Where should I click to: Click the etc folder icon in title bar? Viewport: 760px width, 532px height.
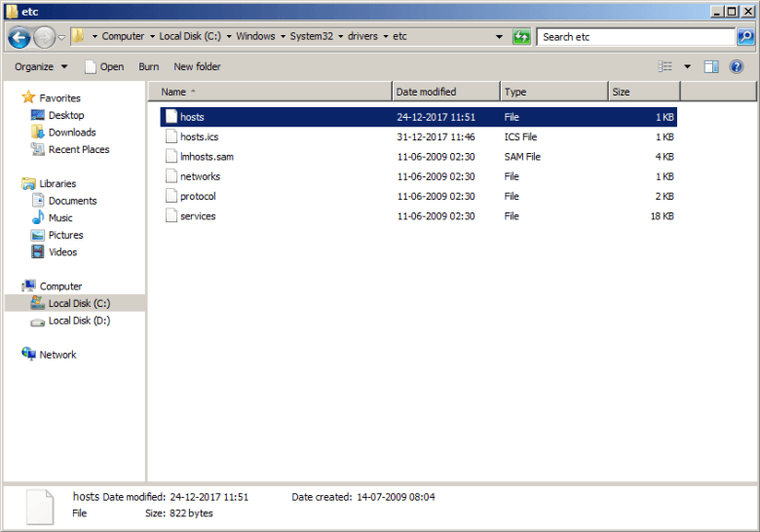12,11
